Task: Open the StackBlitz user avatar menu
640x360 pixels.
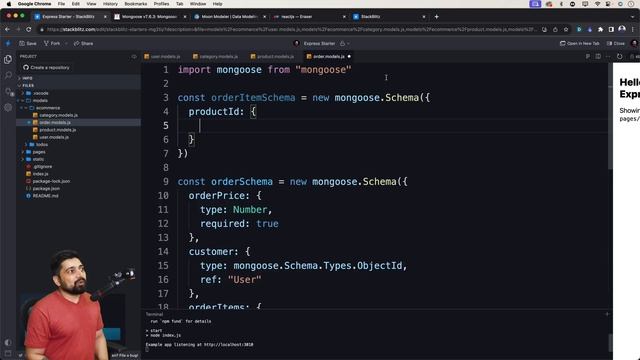Action: pos(634,43)
